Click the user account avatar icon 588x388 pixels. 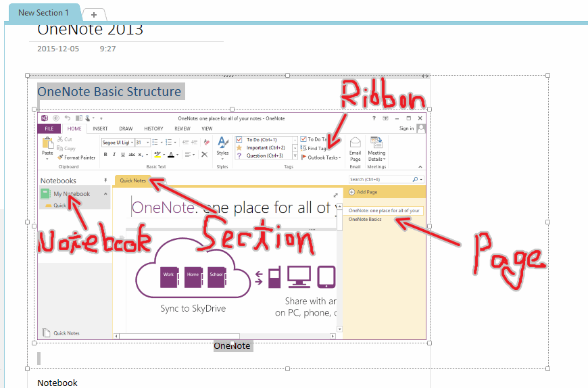click(421, 128)
